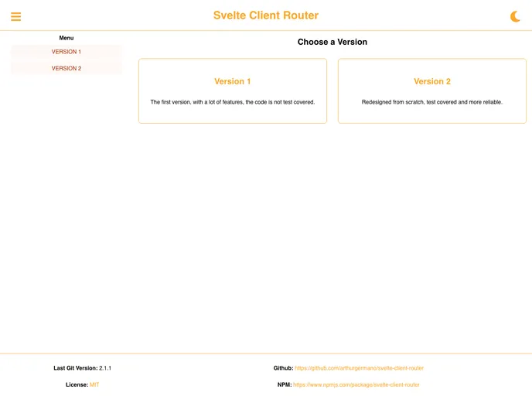
Task: Click the Version 1 description text
Action: [233, 102]
